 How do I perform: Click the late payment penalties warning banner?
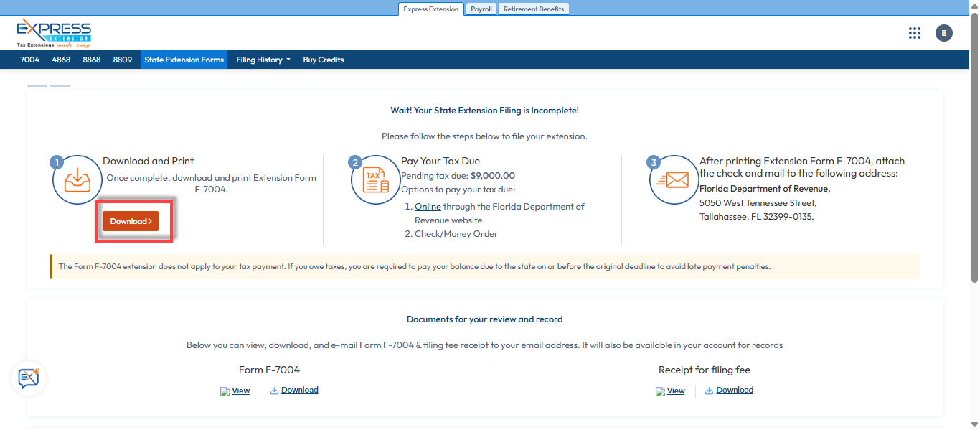[x=484, y=266]
